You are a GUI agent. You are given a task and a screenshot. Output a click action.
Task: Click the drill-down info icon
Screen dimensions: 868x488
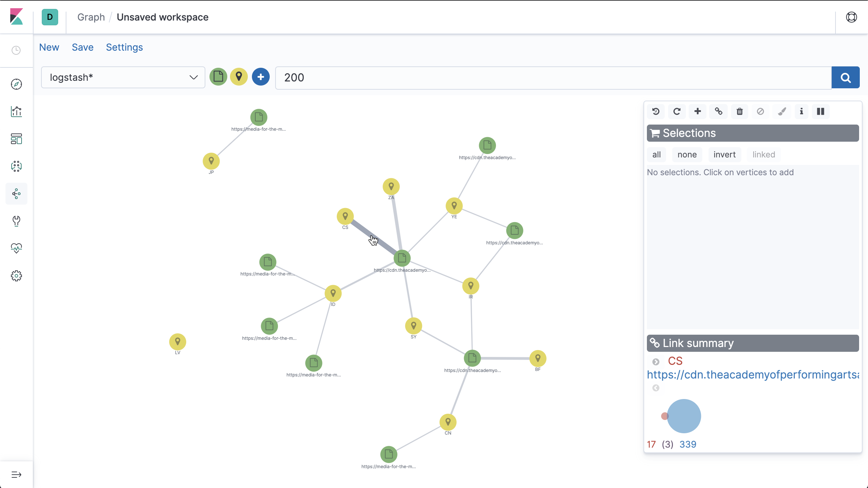(x=801, y=111)
